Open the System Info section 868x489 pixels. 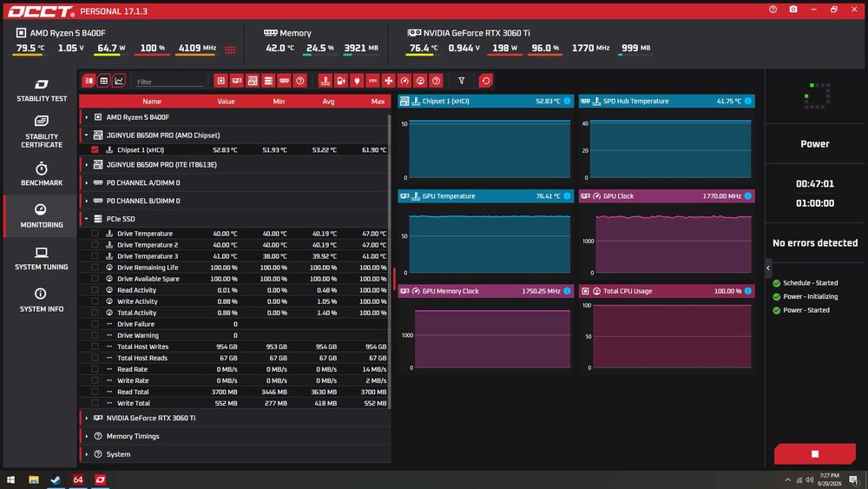42,301
